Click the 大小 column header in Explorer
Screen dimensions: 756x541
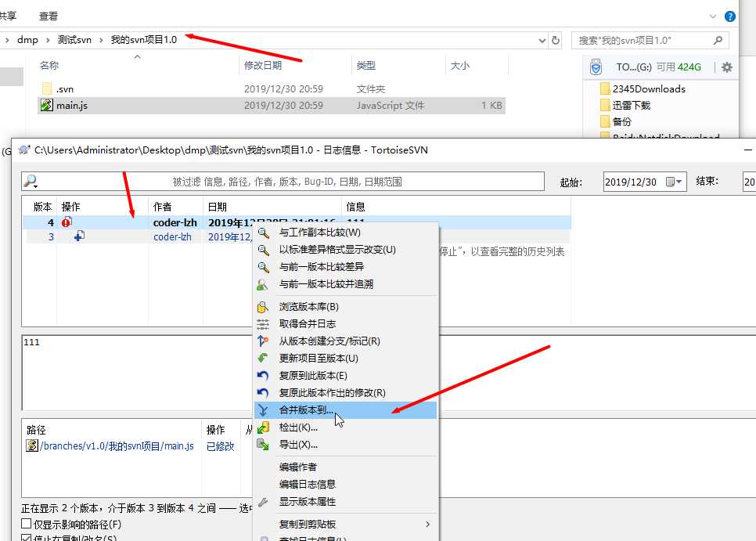pos(459,66)
